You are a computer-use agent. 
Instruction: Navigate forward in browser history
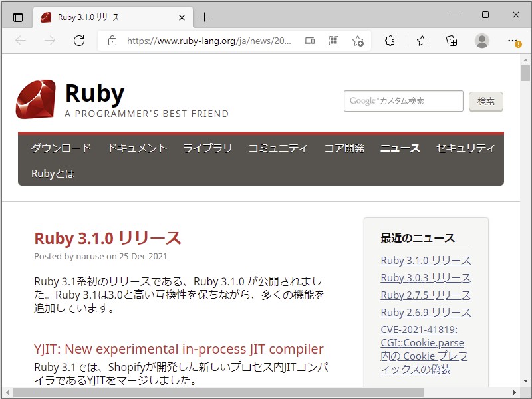pyautogui.click(x=48, y=41)
